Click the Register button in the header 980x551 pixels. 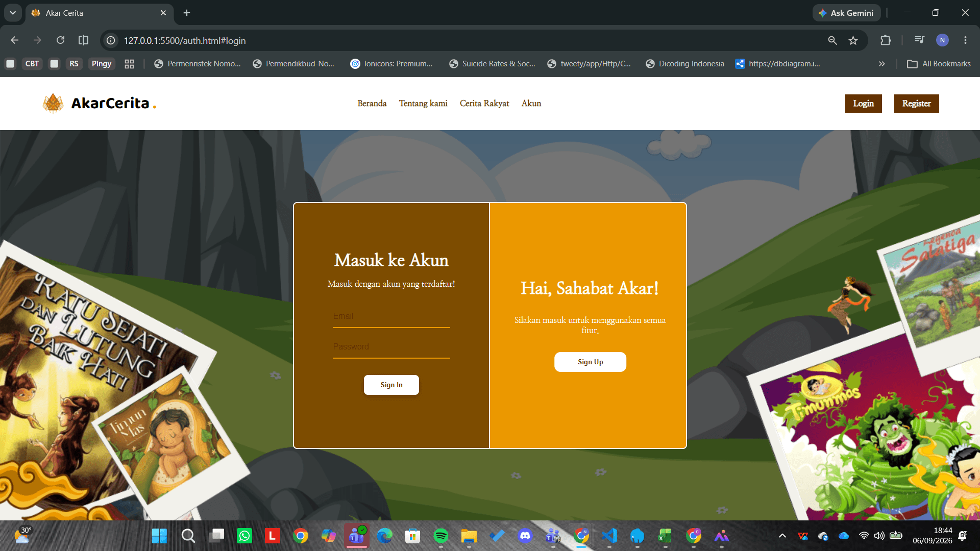[917, 104]
